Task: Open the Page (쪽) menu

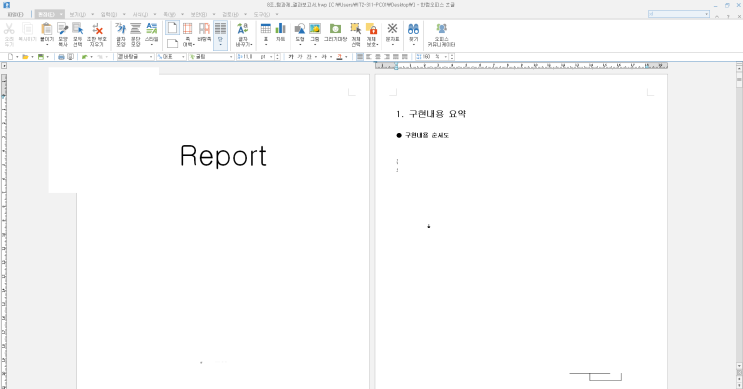Action: tap(169, 15)
